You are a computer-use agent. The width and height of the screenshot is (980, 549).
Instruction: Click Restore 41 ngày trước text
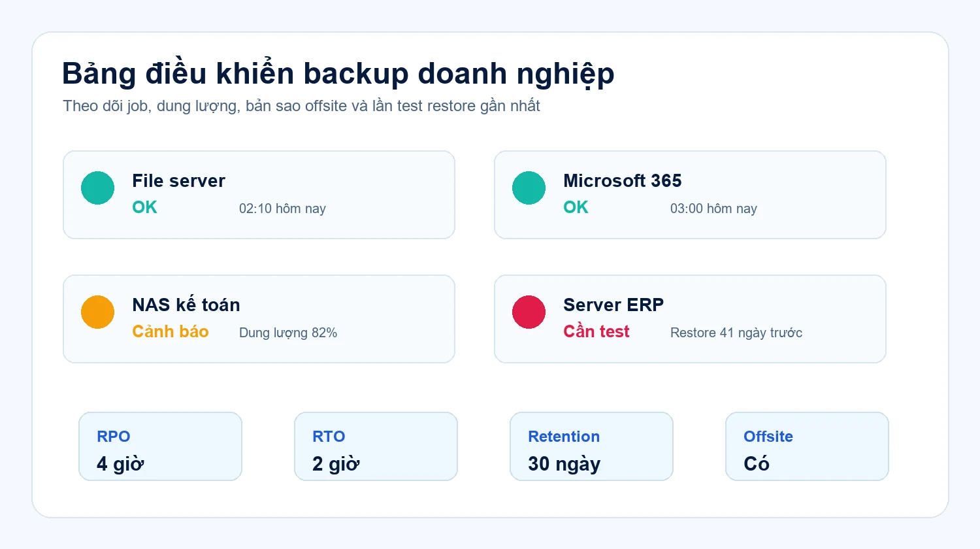736,333
